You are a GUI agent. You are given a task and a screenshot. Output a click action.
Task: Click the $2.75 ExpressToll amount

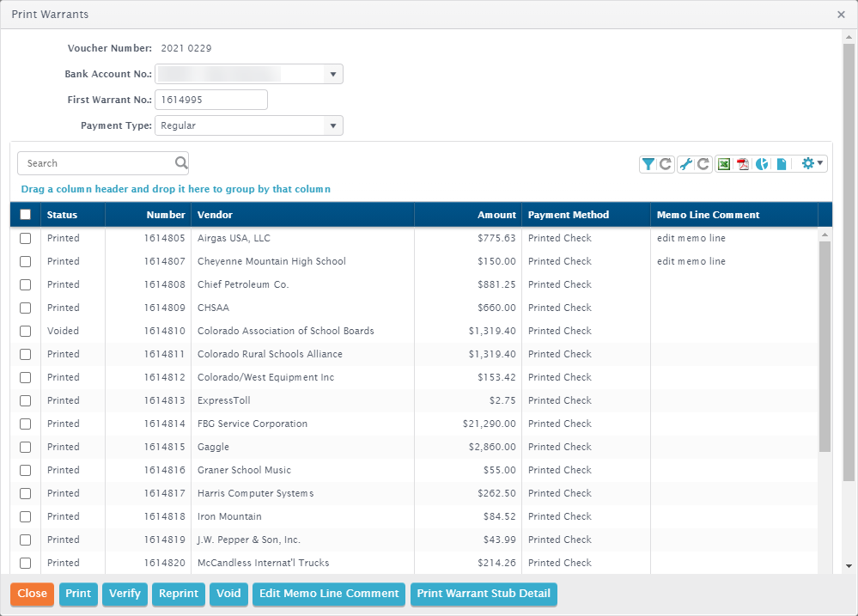[502, 400]
